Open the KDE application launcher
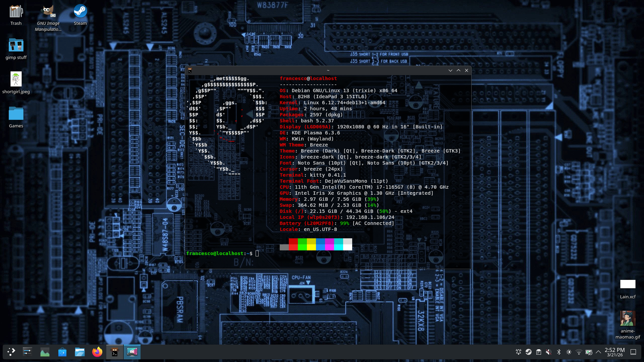This screenshot has height=362, width=644. (x=11, y=352)
